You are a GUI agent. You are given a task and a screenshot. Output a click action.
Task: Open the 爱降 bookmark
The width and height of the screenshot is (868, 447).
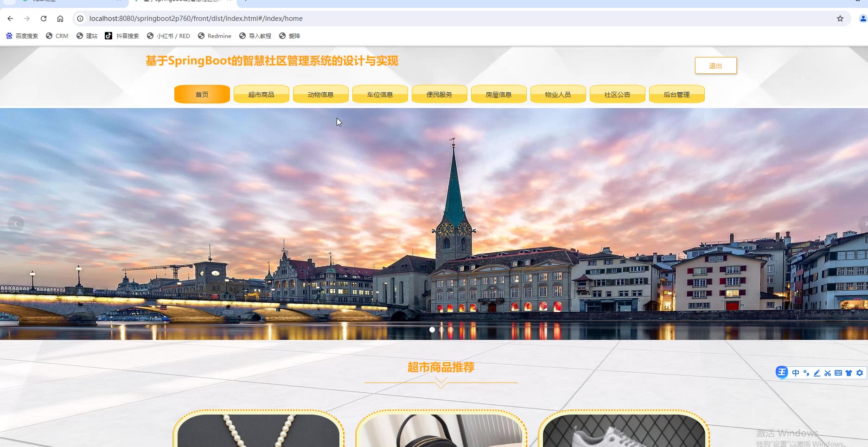pos(289,36)
